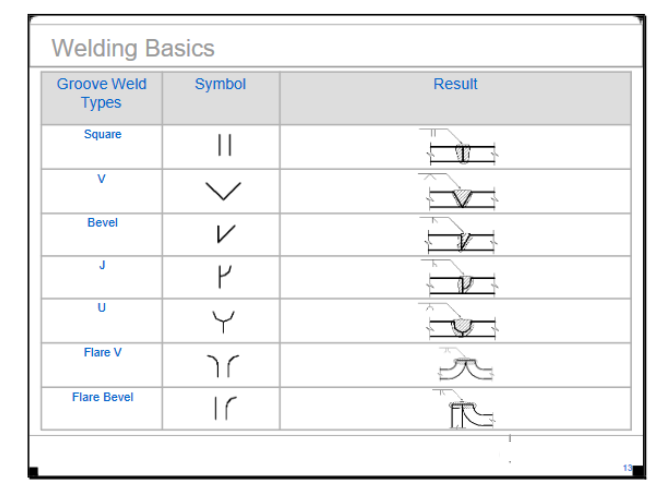Click the J weld result diagram

click(x=459, y=277)
